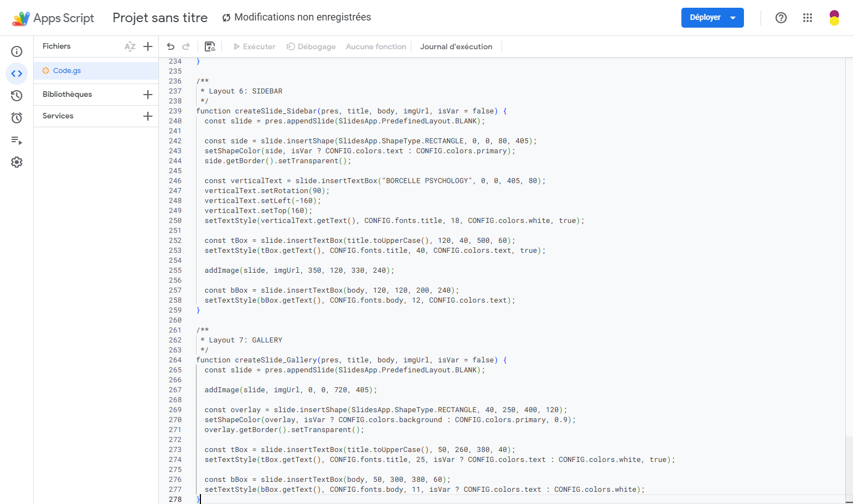
Task: Open the Executions list icon
Action: pos(17,141)
